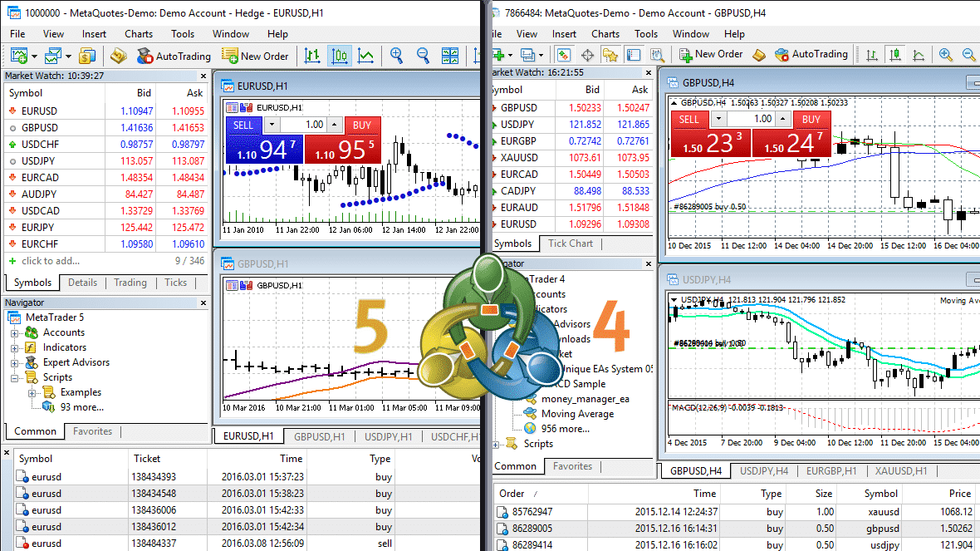Select bar chart type in MetaTrader 5 toolbar

[312, 56]
